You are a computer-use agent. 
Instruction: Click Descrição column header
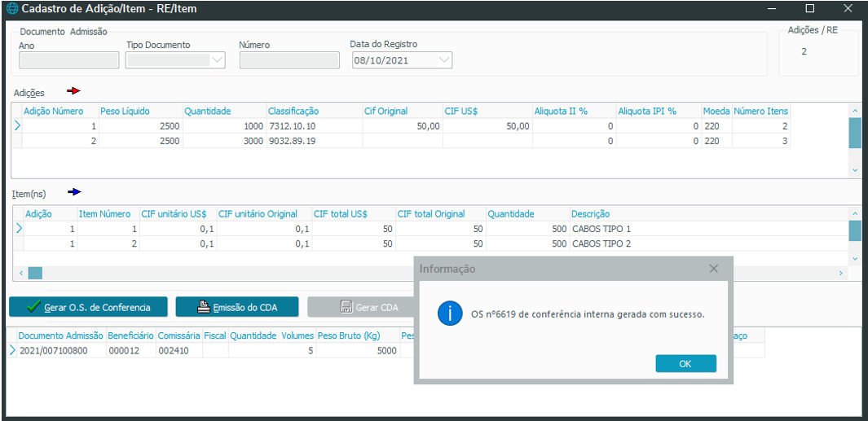tap(708, 213)
